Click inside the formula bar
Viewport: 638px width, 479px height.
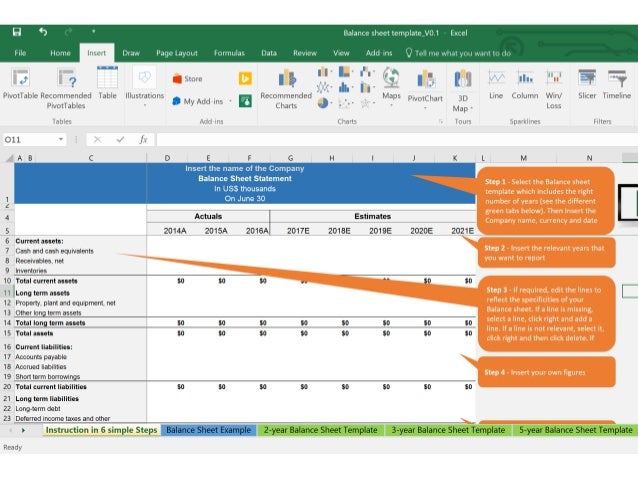pyautogui.click(x=397, y=140)
